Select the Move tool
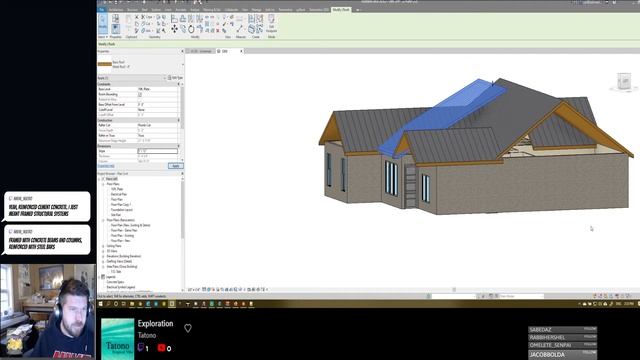 174,29
